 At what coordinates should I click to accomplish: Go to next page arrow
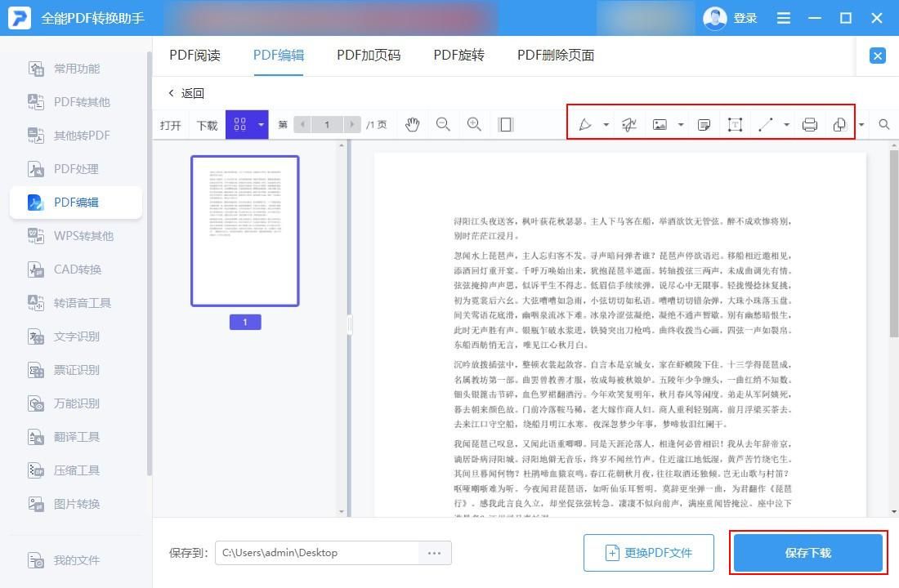coord(352,124)
